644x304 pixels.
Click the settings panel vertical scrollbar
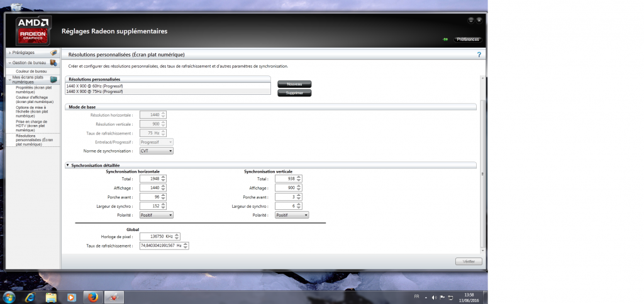482,174
